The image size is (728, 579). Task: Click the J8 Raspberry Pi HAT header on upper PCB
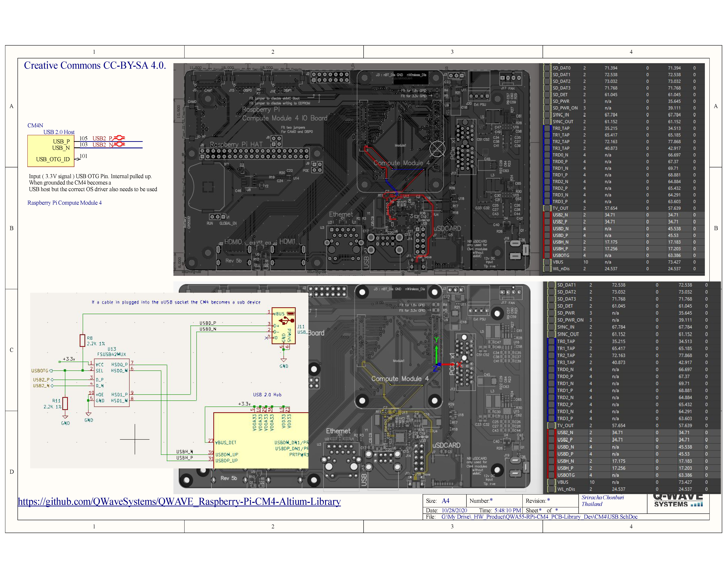tap(254, 154)
